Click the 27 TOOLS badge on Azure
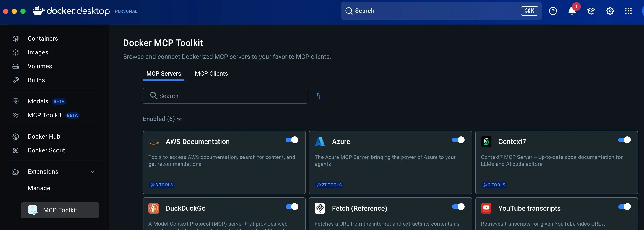The width and height of the screenshot is (644, 230). 329,185
